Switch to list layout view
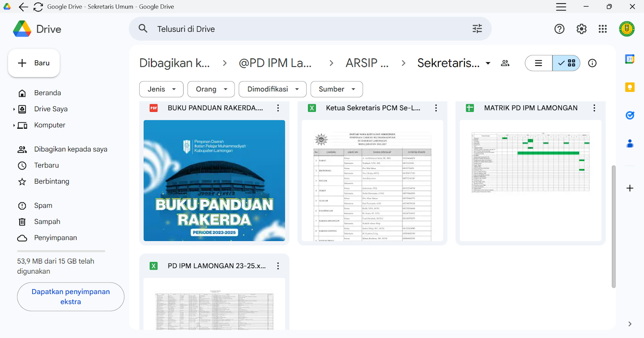 tap(539, 63)
